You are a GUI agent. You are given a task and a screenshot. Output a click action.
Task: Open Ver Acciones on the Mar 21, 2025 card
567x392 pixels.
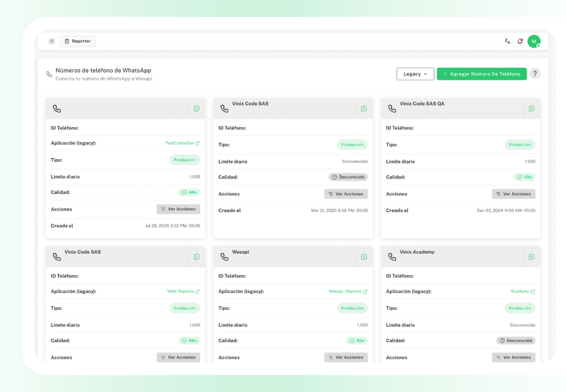point(346,194)
